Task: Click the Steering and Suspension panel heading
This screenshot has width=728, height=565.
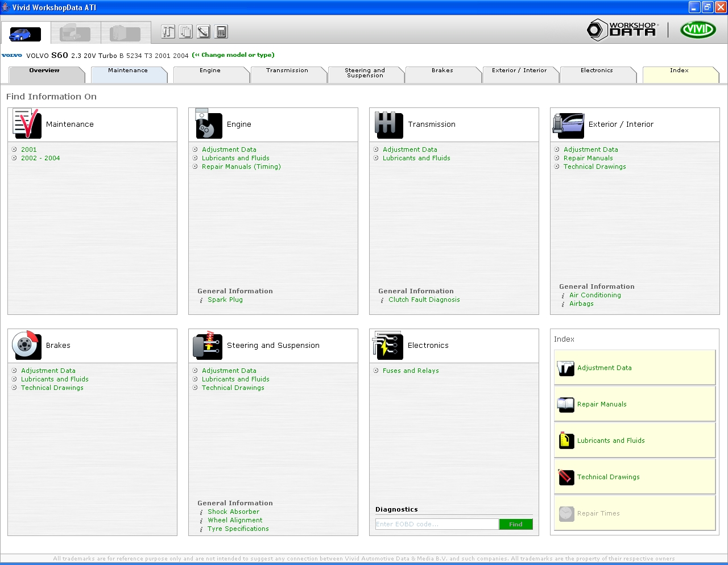Action: point(273,345)
